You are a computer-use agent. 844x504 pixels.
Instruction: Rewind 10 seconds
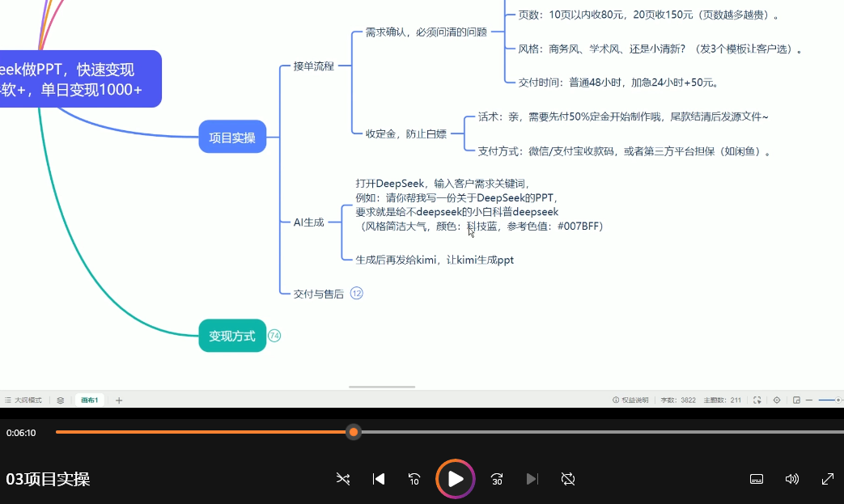pyautogui.click(x=414, y=479)
